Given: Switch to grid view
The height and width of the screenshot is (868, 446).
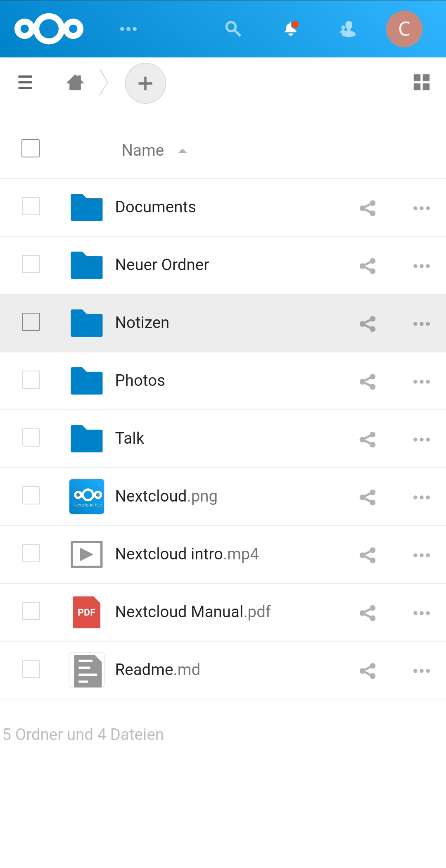Looking at the screenshot, I should [x=421, y=82].
